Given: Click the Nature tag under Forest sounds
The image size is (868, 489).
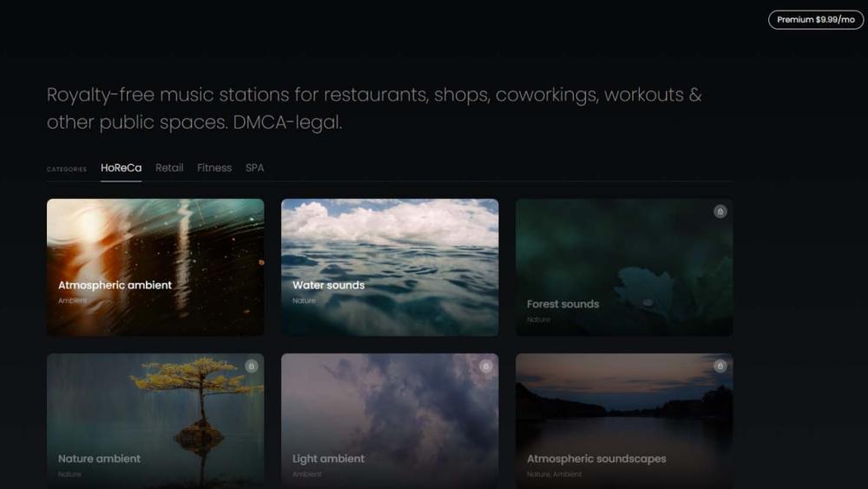Looking at the screenshot, I should 538,320.
